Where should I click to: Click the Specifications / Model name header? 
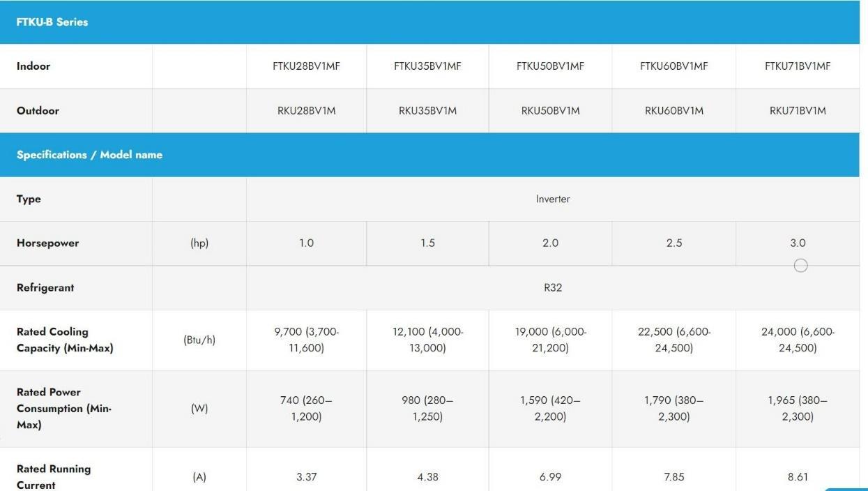(x=89, y=155)
